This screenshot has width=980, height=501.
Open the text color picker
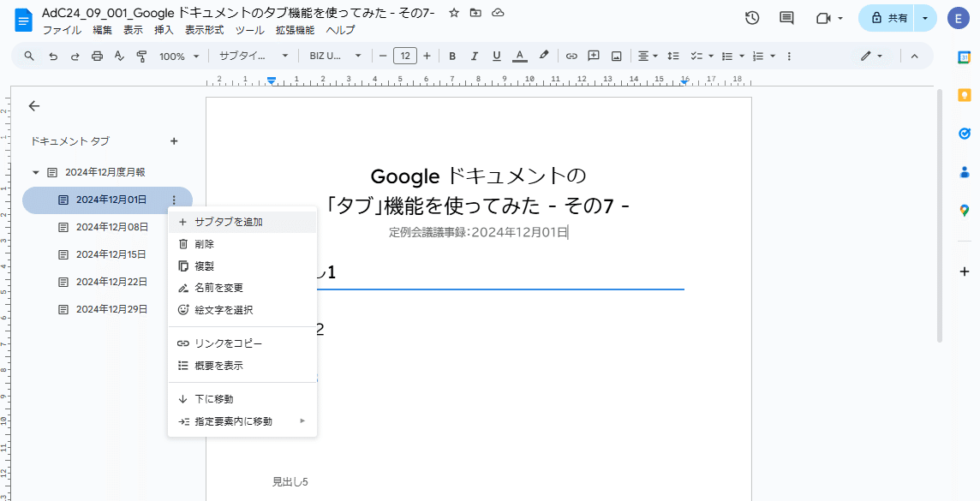(x=519, y=57)
